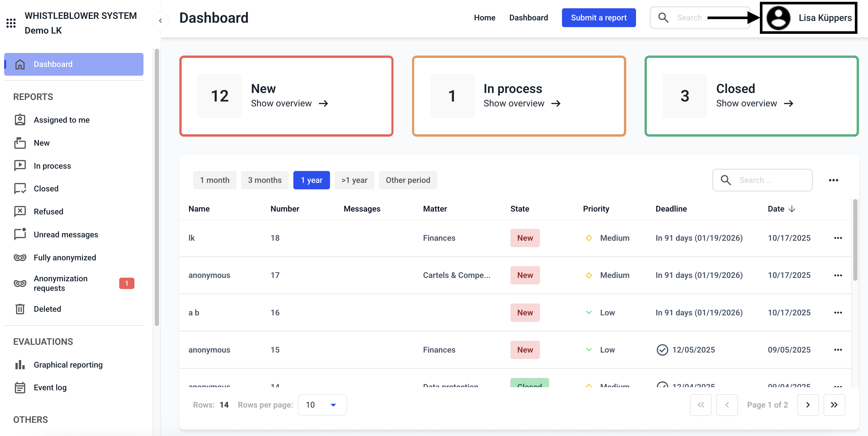Click Lisa Küppers profile avatar
868x436 pixels.
778,18
